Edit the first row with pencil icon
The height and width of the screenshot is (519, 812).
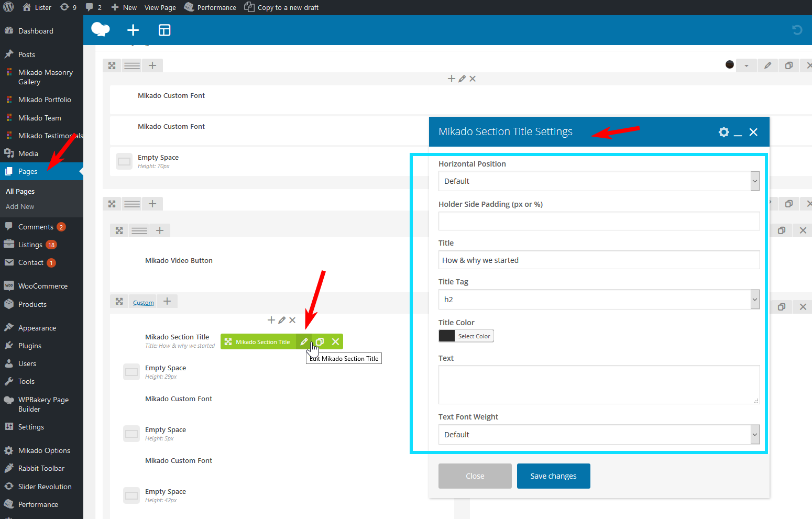[767, 65]
